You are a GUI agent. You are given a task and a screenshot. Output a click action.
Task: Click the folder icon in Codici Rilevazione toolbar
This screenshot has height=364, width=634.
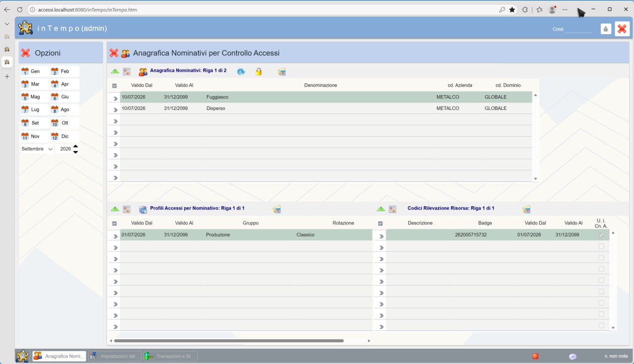(527, 209)
